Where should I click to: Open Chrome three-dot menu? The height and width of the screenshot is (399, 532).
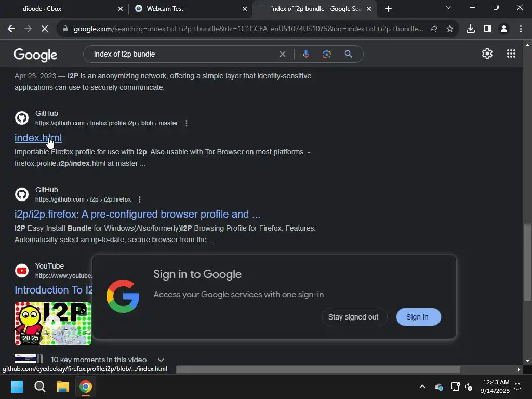(521, 29)
